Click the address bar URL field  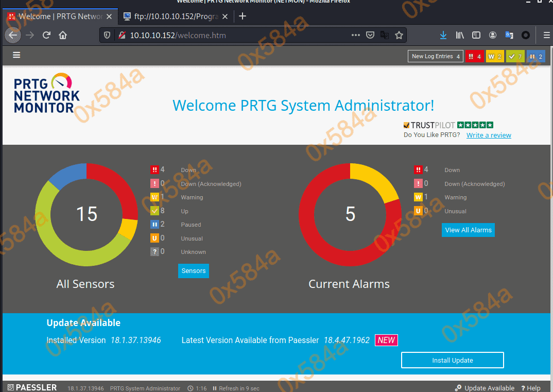(232, 36)
